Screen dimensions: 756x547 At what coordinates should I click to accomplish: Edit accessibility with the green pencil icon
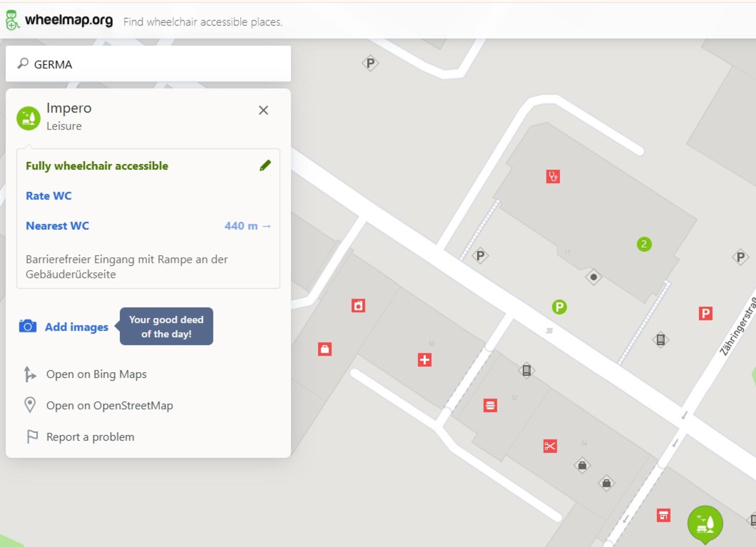(265, 165)
